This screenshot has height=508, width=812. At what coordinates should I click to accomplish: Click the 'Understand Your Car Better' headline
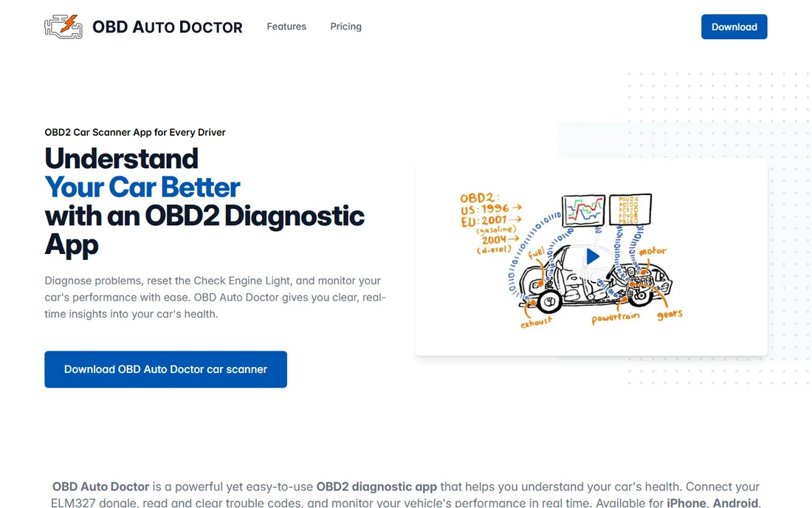[x=204, y=202]
